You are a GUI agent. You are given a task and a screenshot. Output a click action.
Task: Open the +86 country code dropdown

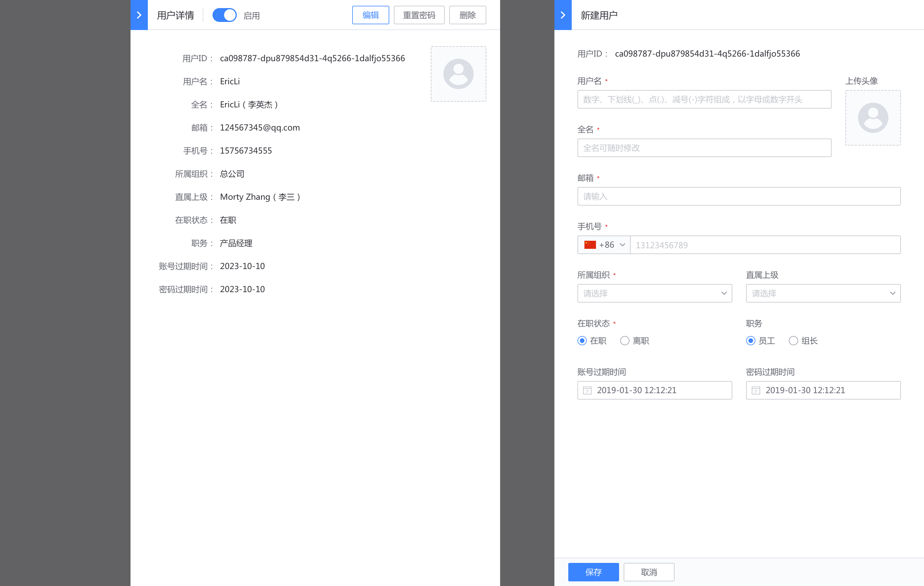point(622,245)
